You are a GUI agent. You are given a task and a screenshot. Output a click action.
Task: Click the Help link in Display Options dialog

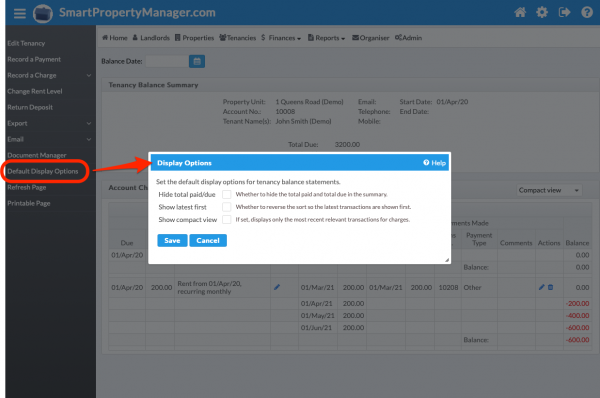pos(434,163)
